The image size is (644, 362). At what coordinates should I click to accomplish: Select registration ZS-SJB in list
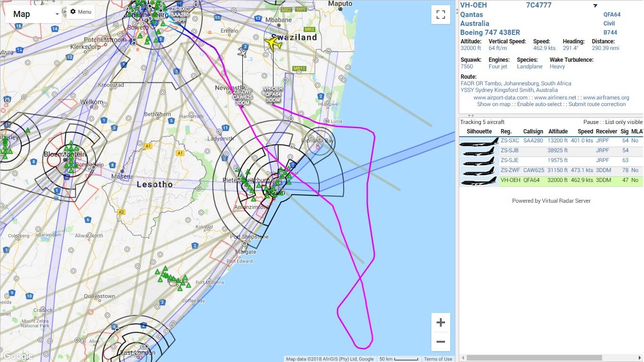[x=510, y=150]
